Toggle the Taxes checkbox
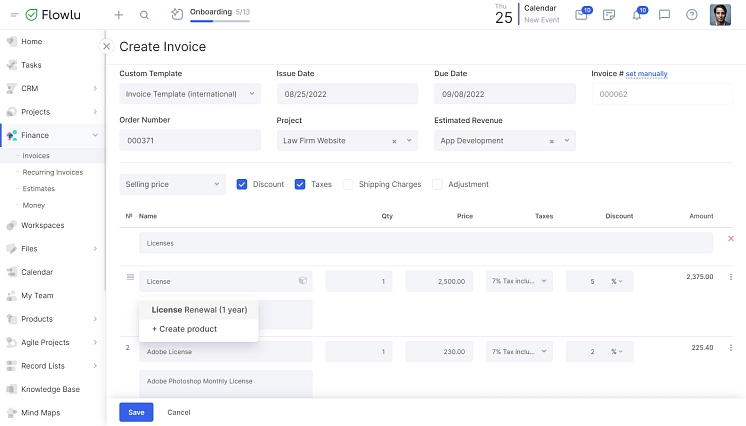 [300, 184]
